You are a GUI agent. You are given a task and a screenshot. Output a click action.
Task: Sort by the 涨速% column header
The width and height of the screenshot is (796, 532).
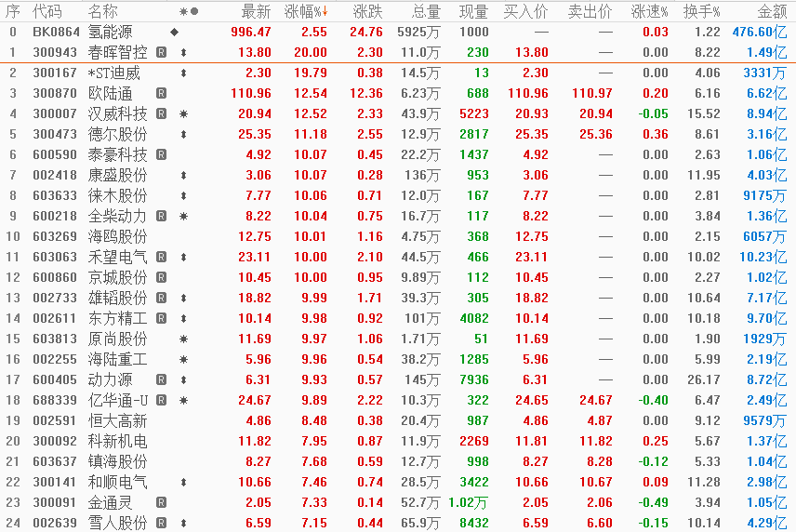click(x=649, y=11)
